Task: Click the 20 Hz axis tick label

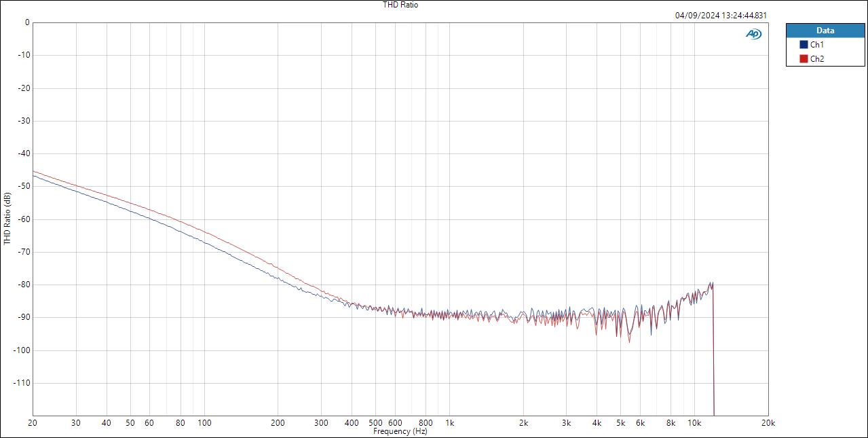Action: pyautogui.click(x=31, y=422)
